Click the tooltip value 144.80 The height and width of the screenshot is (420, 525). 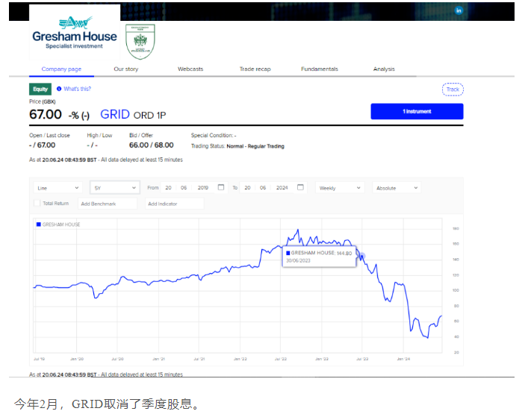[344, 253]
